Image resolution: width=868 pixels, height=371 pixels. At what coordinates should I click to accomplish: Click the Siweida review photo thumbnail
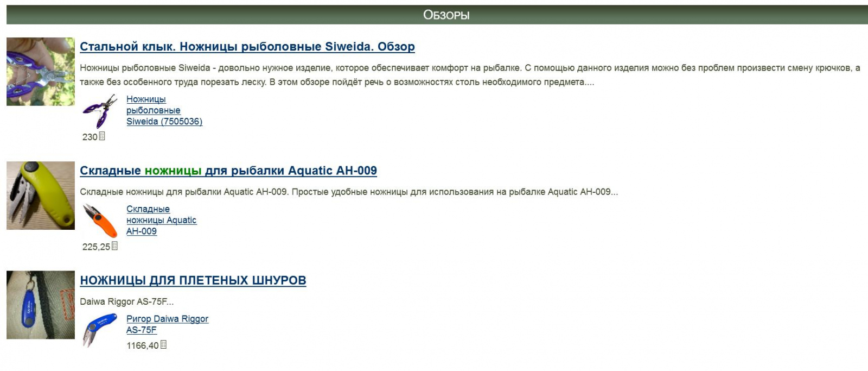(40, 72)
